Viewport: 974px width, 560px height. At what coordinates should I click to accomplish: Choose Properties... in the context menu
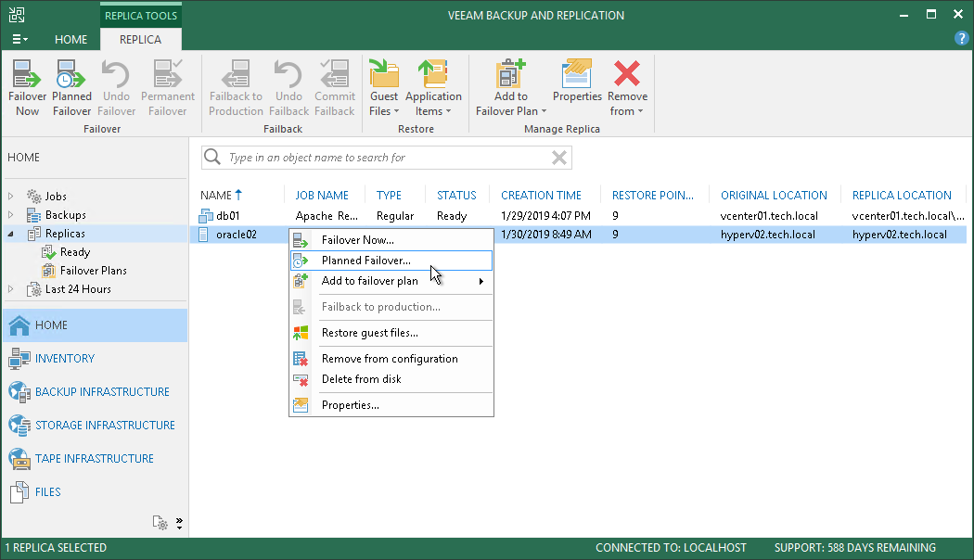(x=391, y=405)
